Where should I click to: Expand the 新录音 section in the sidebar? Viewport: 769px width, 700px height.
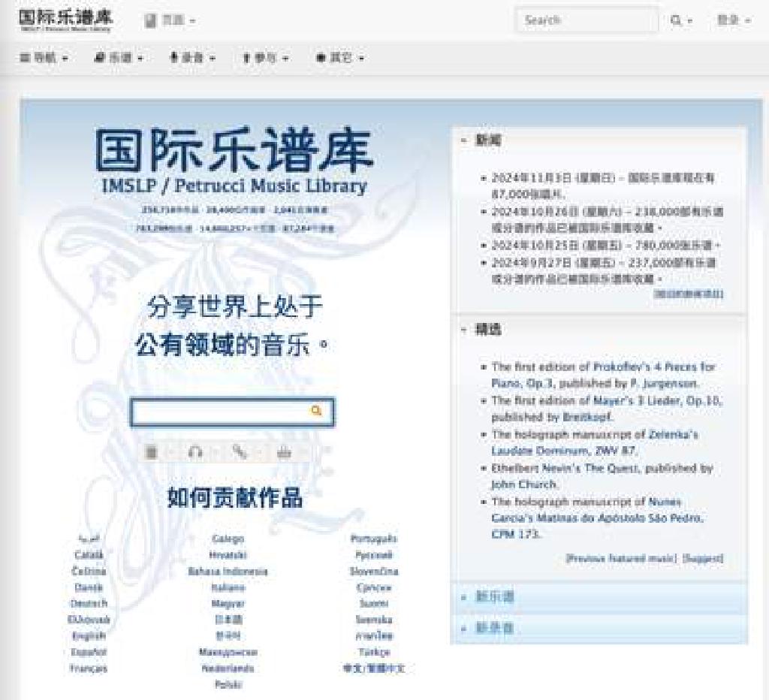click(496, 628)
